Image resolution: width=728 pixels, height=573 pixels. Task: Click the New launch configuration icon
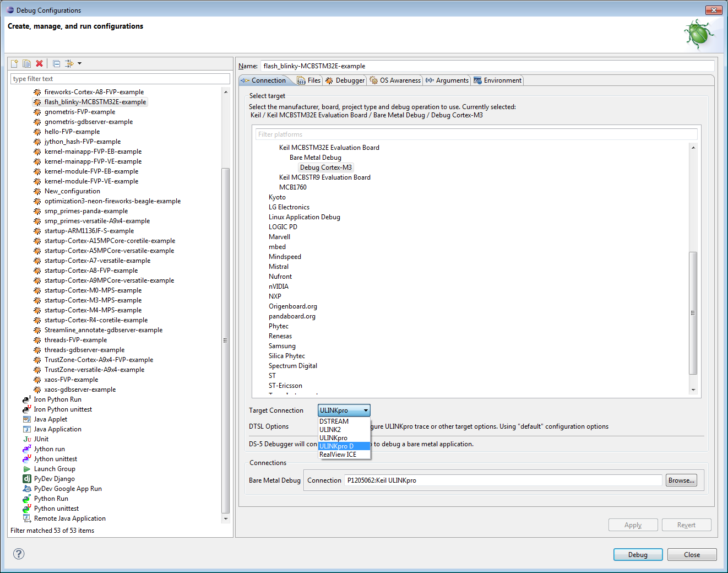point(14,63)
